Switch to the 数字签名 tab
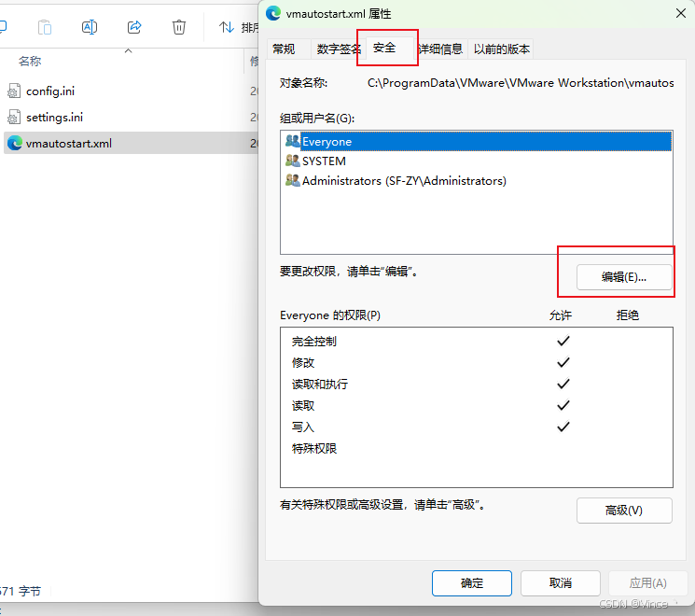This screenshot has width=695, height=616. pyautogui.click(x=339, y=49)
